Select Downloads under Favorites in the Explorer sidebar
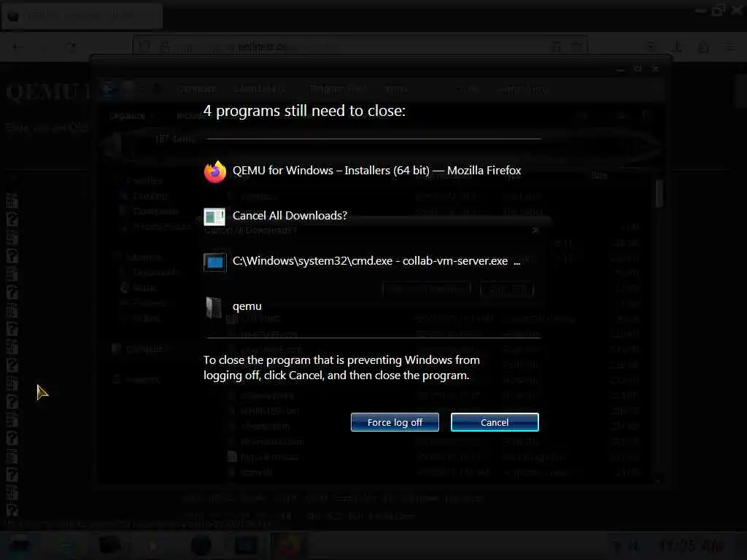The width and height of the screenshot is (747, 560). pyautogui.click(x=155, y=211)
